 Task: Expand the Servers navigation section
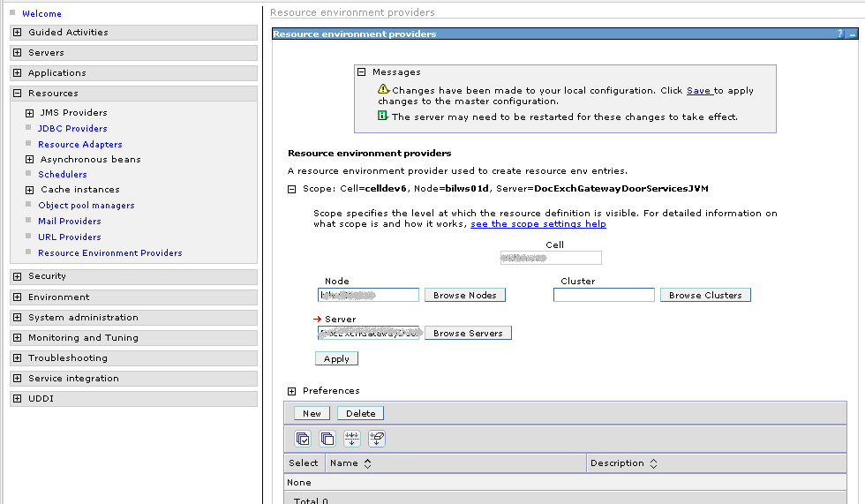pyautogui.click(x=18, y=53)
